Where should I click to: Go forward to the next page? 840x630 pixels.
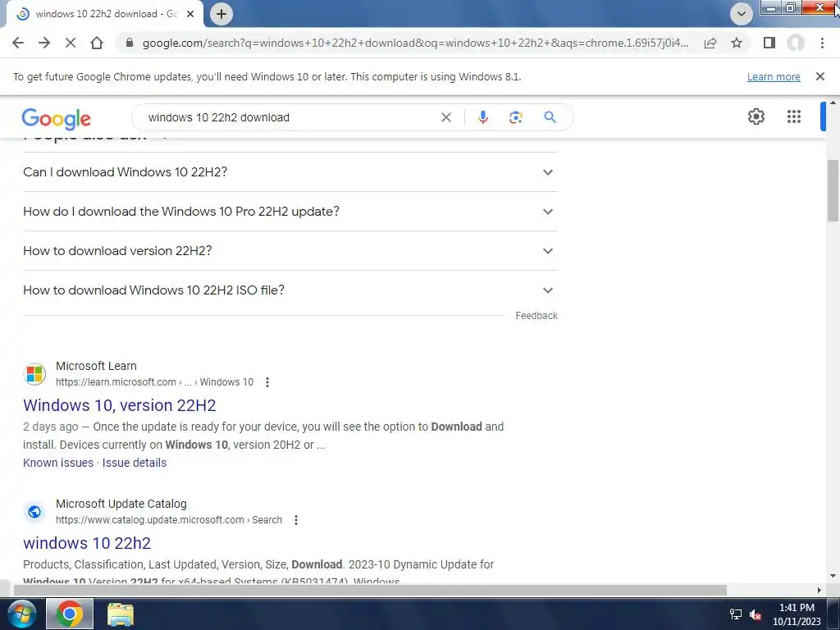[x=44, y=43]
